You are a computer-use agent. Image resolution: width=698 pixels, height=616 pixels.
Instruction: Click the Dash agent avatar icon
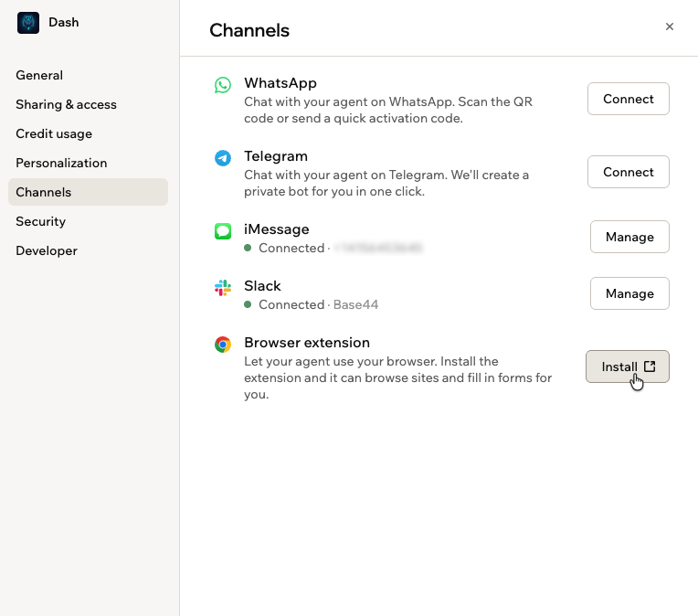tap(28, 23)
